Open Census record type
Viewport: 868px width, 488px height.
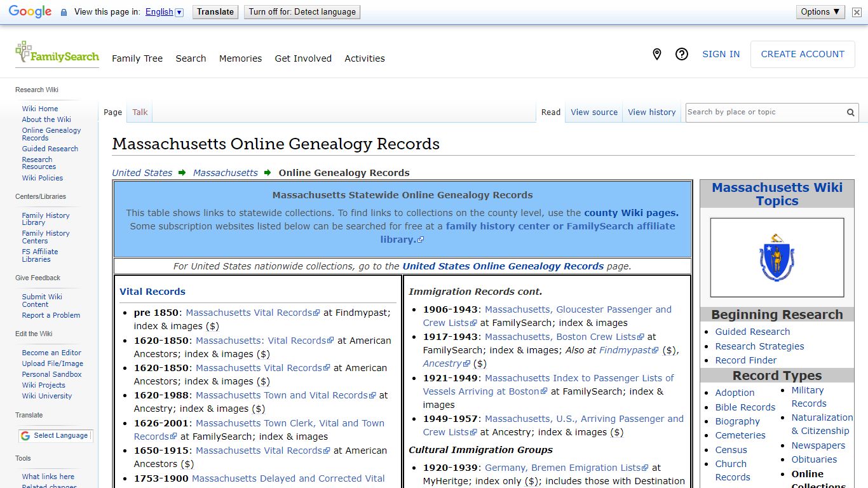731,450
